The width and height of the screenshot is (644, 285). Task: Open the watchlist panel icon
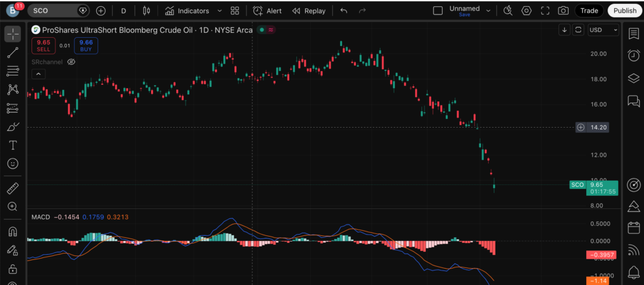tap(633, 33)
